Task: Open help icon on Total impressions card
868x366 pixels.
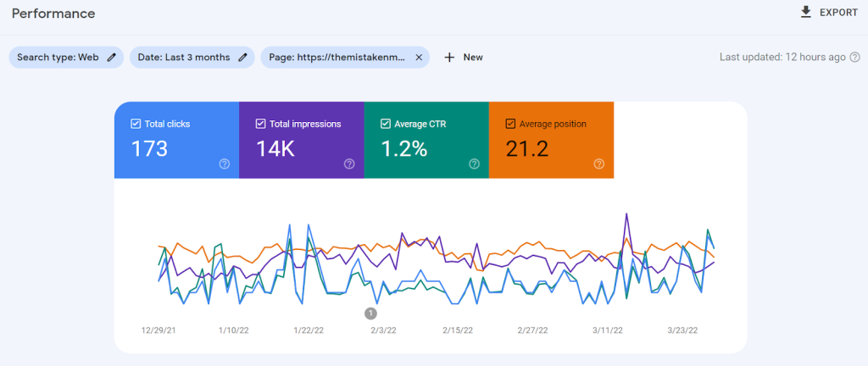Action: coord(349,164)
